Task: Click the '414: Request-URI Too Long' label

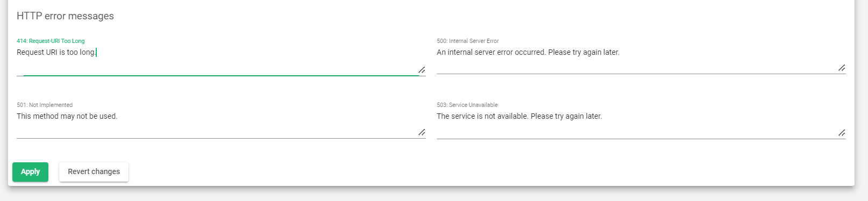Action: coord(51,41)
